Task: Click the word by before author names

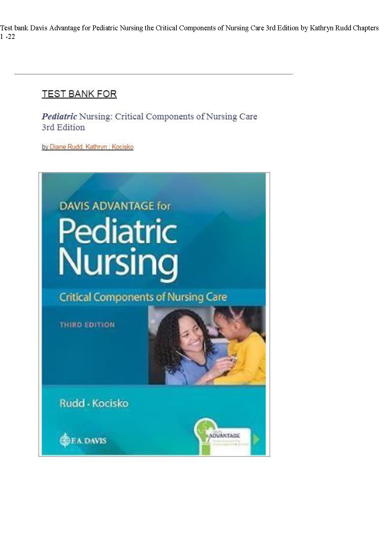Action: [x=45, y=147]
